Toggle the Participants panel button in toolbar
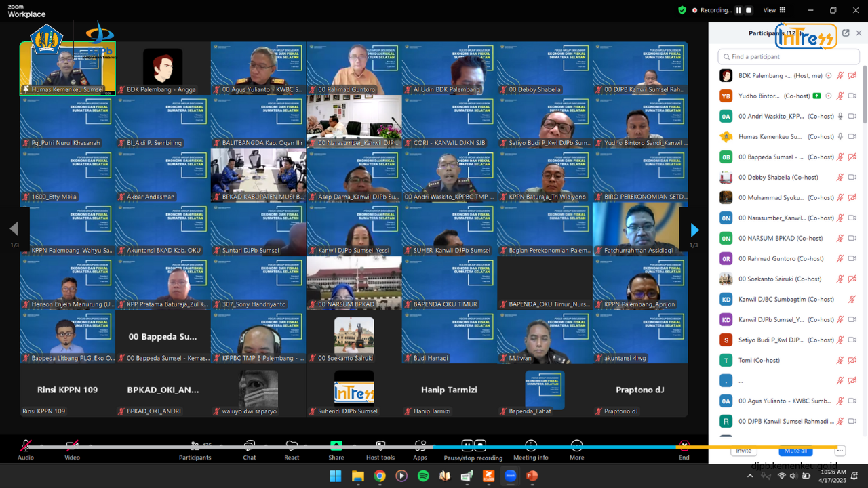The image size is (868, 488). (195, 449)
